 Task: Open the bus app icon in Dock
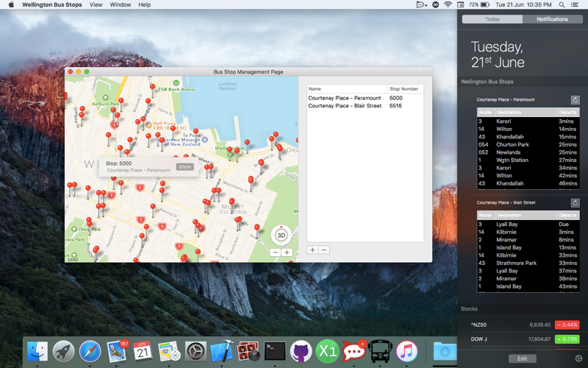point(380,350)
